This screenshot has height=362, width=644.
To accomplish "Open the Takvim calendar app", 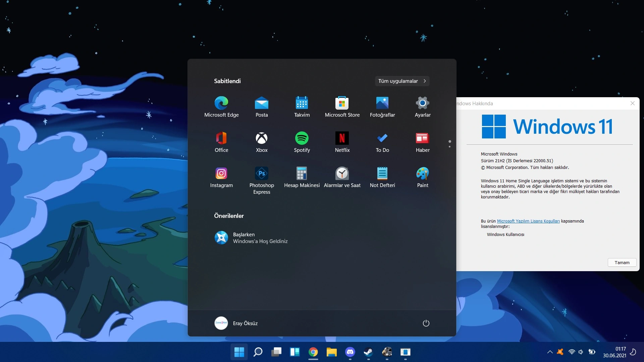I will click(x=302, y=107).
